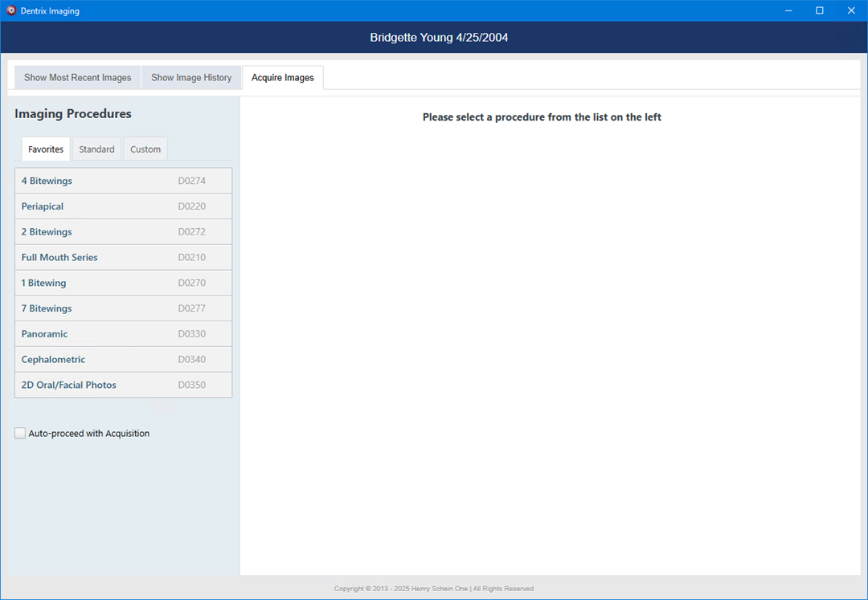Click the Auto-proceed with Acquisition label
This screenshot has width=868, height=600.
tap(89, 434)
